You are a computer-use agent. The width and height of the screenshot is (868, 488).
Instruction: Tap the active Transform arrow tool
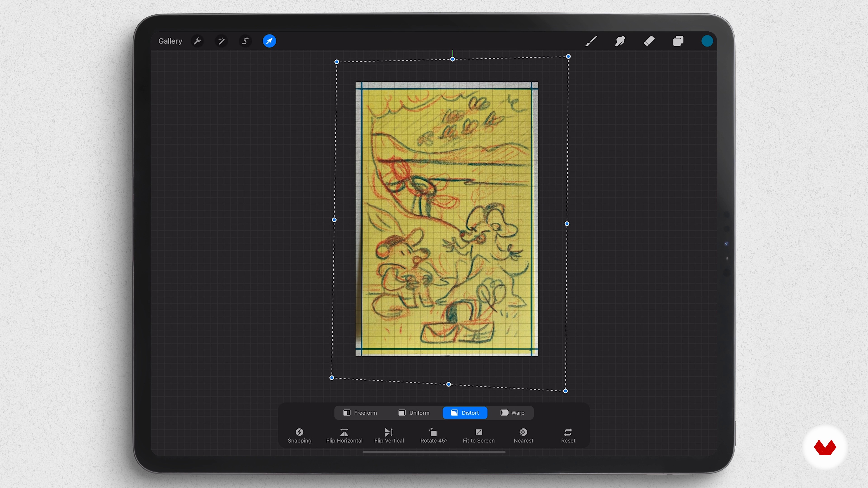[269, 41]
